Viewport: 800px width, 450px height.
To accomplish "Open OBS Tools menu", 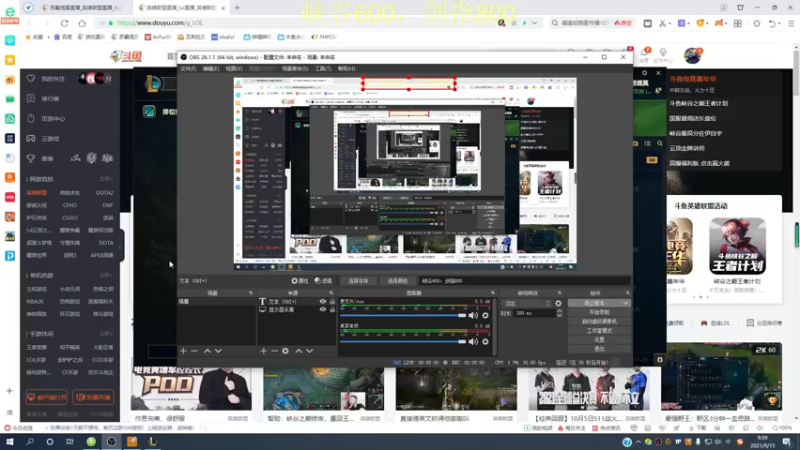I will tap(323, 68).
